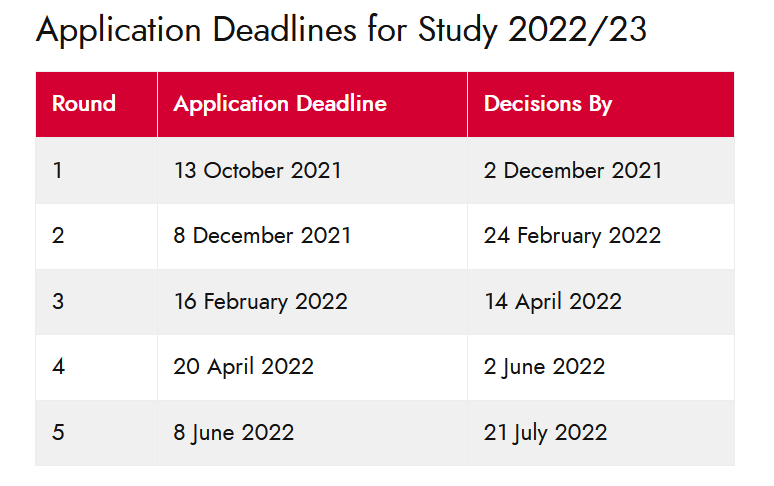Click the year 2022/23 in the title
Screen dimensions: 774x486
(577, 30)
